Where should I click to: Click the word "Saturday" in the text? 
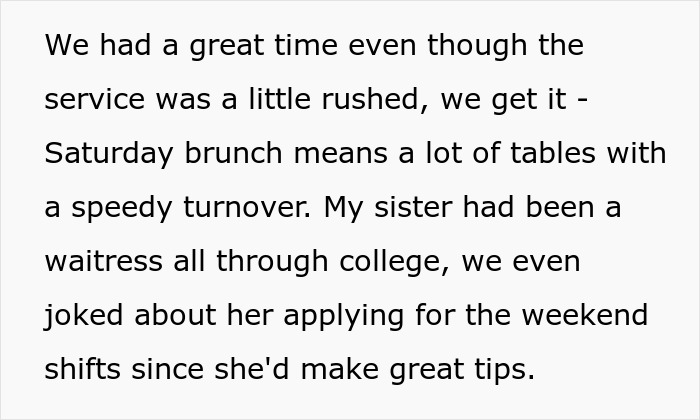(x=108, y=154)
